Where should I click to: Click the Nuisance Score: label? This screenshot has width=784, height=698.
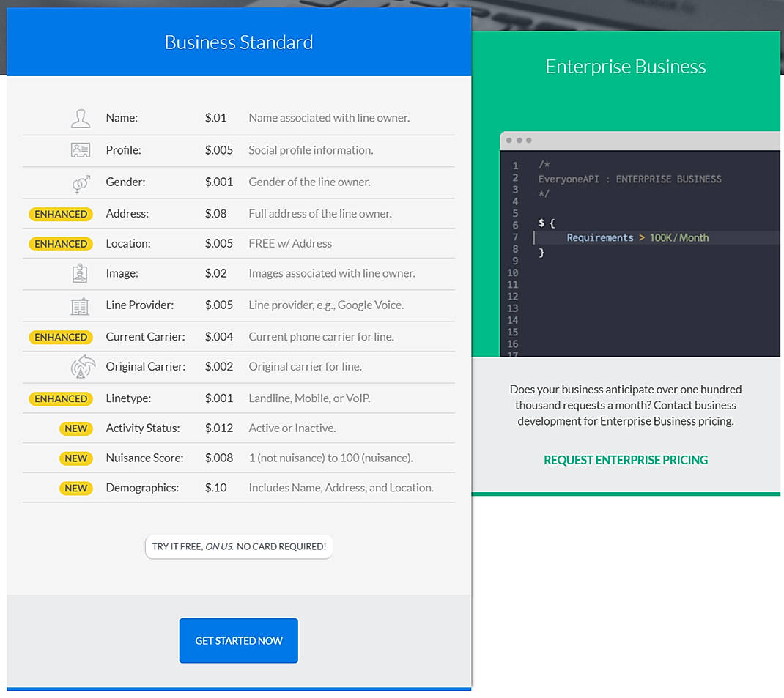click(144, 458)
